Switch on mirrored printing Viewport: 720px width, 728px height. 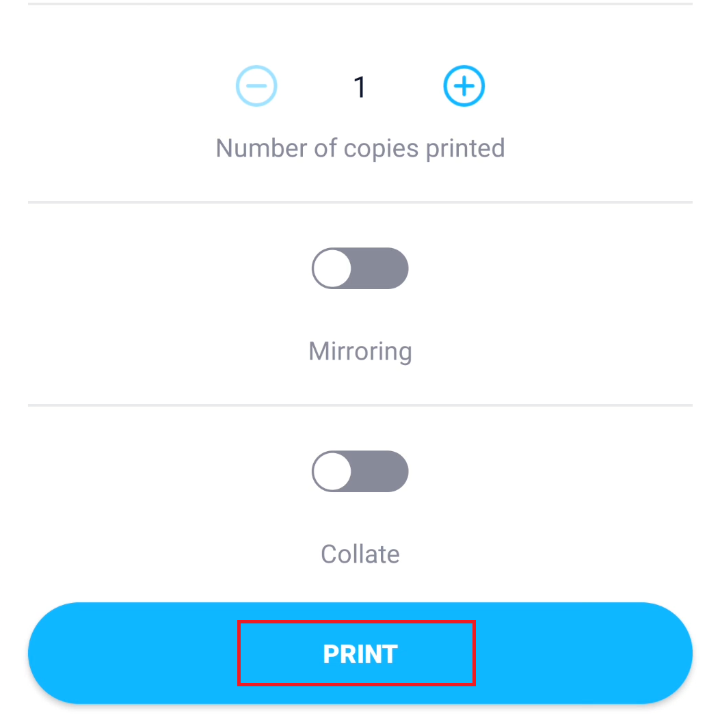(x=360, y=268)
